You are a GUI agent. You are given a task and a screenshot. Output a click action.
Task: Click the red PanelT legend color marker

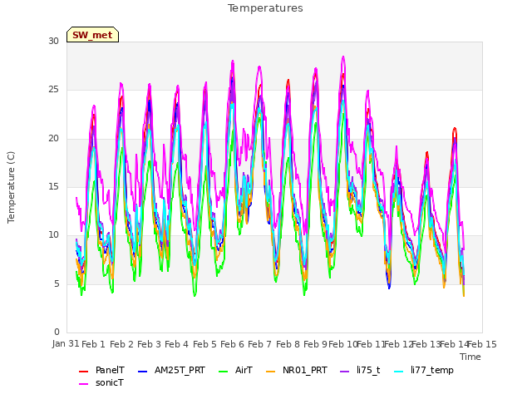click(x=83, y=372)
